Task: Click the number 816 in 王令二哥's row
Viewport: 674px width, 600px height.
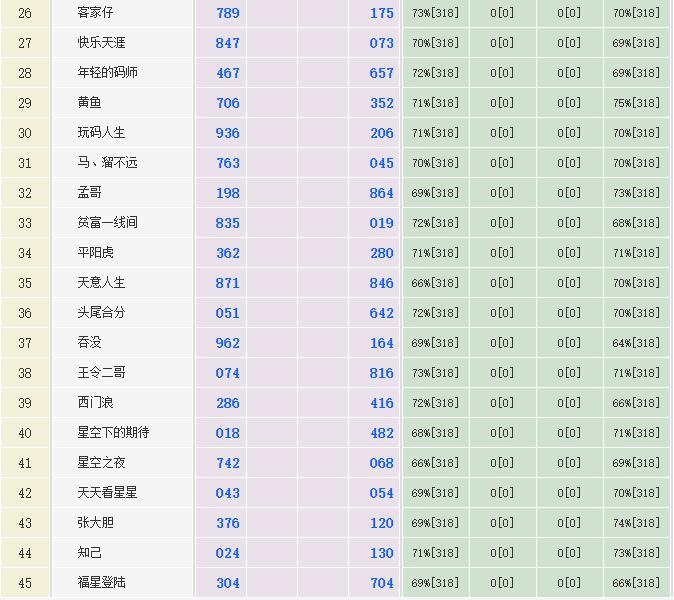Action: (x=381, y=373)
